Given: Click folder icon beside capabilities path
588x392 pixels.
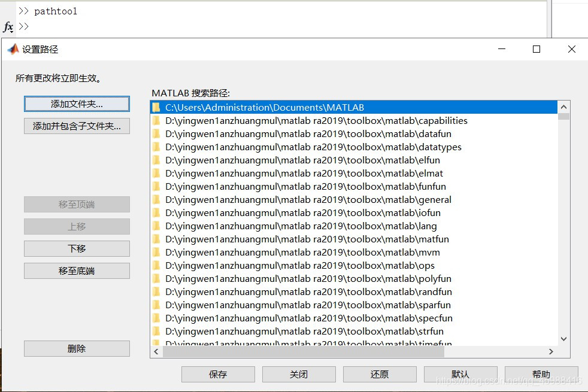Looking at the screenshot, I should (x=156, y=121).
